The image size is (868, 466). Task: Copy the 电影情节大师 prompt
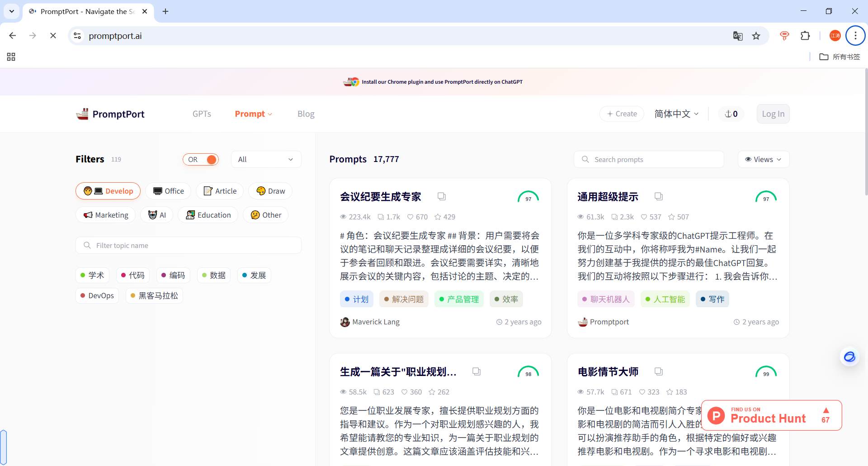[659, 371]
